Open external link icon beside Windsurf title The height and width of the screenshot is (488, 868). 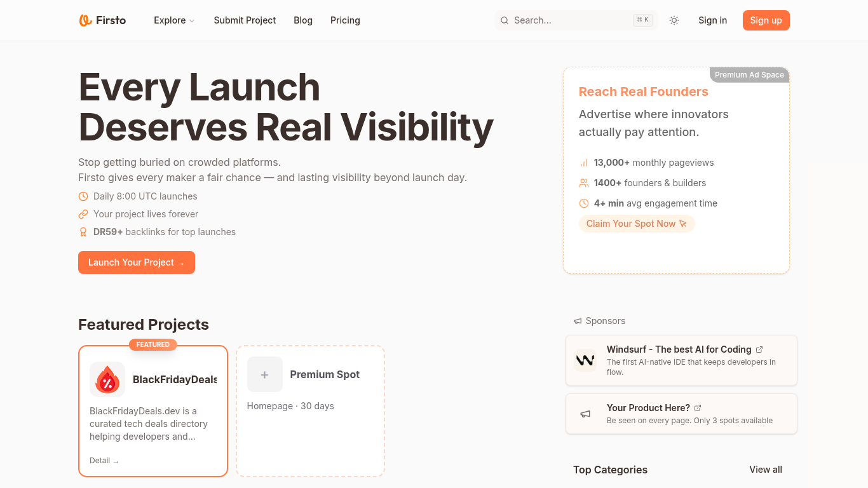(759, 349)
